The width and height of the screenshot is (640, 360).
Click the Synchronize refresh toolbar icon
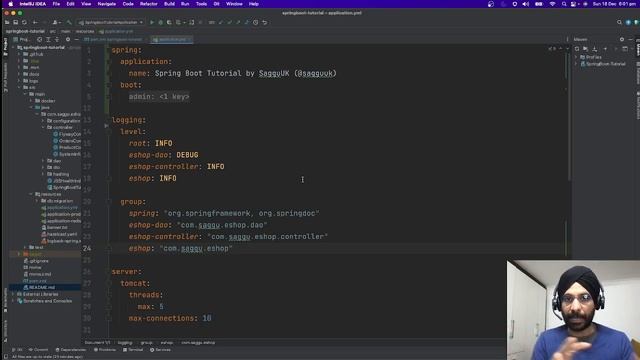point(24,22)
